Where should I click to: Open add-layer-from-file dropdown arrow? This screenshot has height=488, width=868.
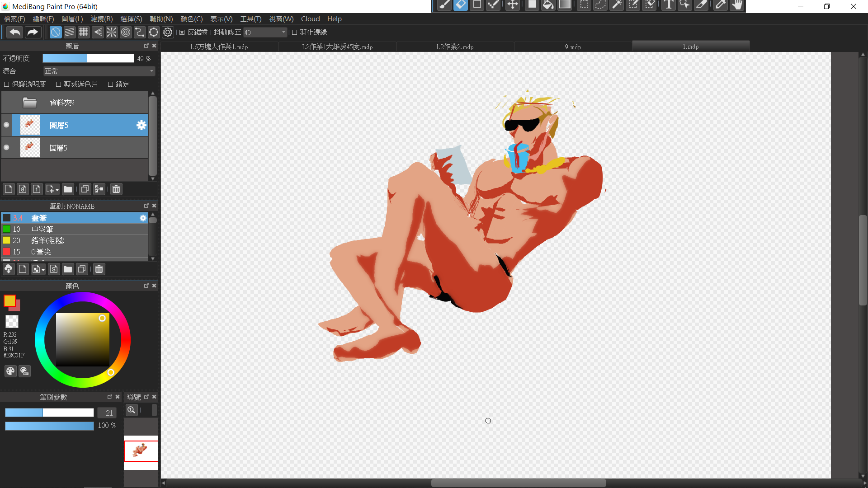57,190
